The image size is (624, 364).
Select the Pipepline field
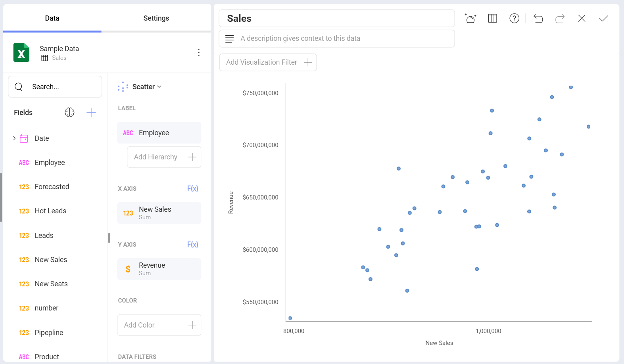pos(49,333)
